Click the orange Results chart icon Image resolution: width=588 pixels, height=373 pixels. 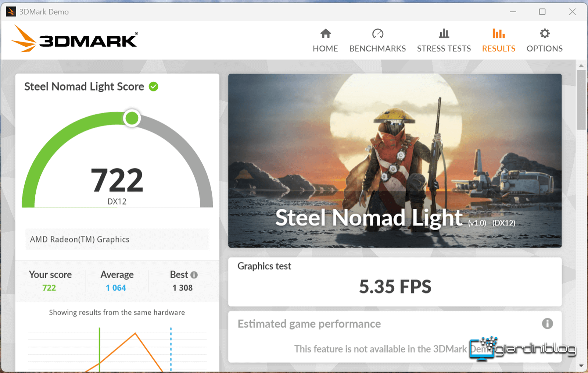(x=498, y=34)
